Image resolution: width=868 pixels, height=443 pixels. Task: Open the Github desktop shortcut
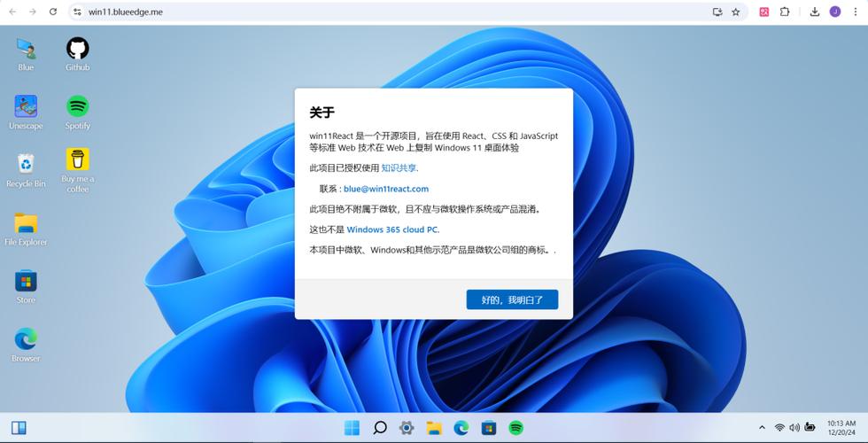(x=78, y=54)
